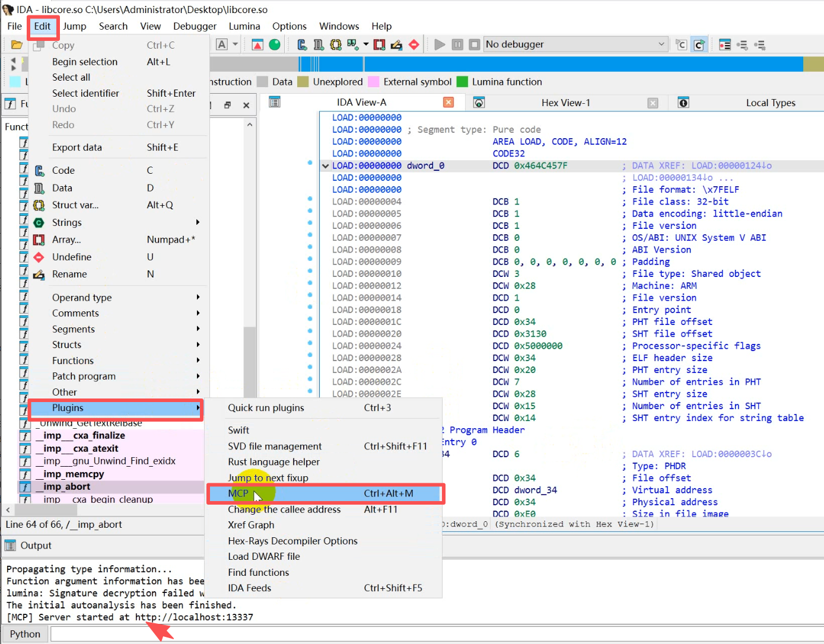Click Functions list scroll-up arrow
Viewport: 824px width, 644px height.
250,125
